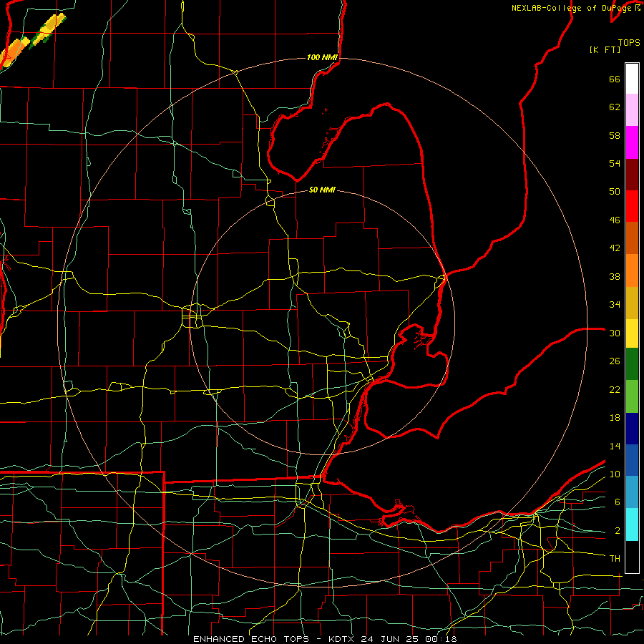
Task: Click the legend value 66
Action: coord(615,79)
